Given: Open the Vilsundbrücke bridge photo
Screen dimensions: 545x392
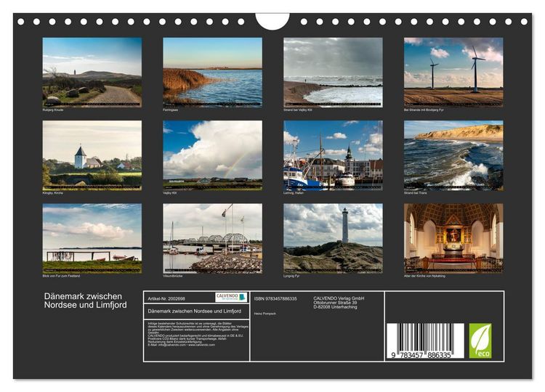Looking at the screenshot, I should [212, 238].
